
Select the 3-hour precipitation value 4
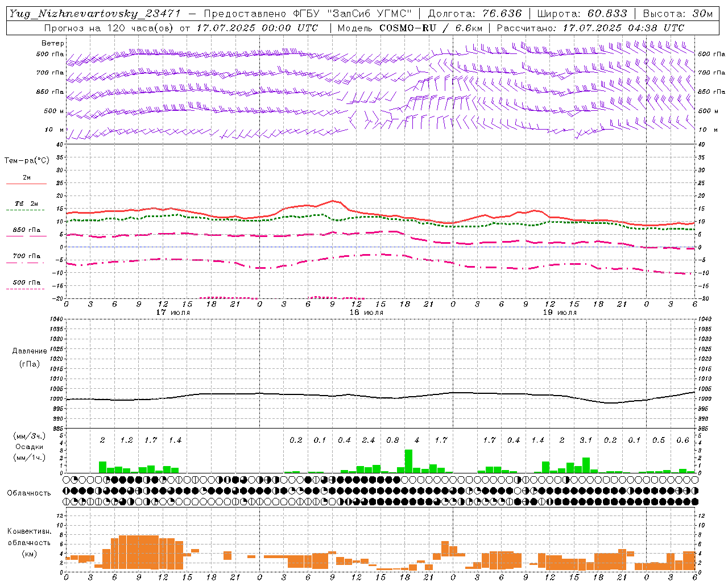(x=417, y=440)
